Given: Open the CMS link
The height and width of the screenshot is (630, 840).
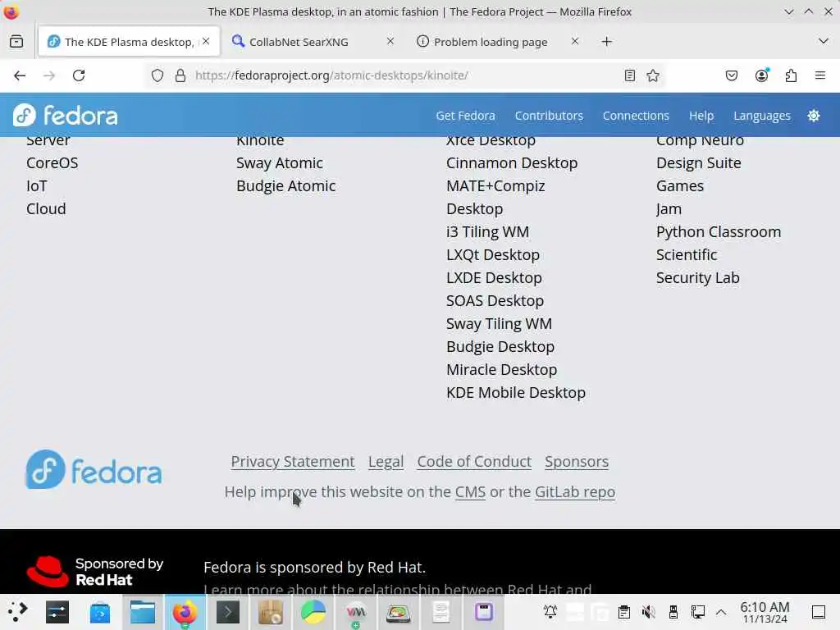Looking at the screenshot, I should pos(470,492).
